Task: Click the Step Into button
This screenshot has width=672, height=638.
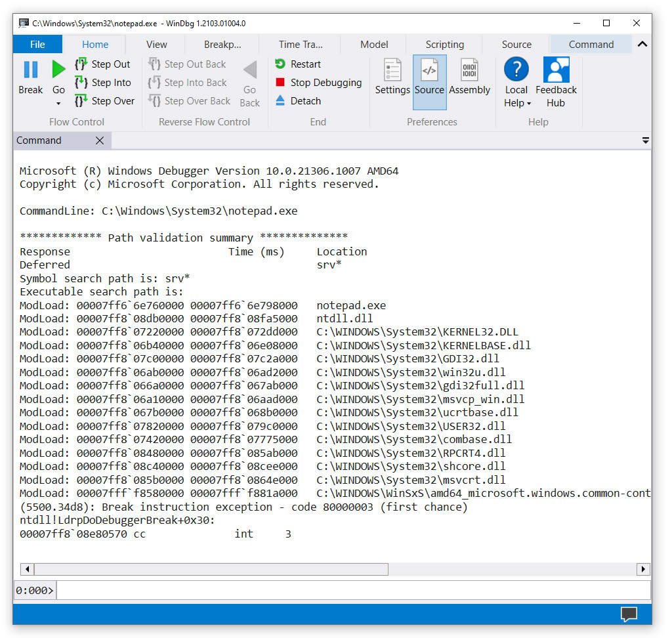Action: [x=103, y=83]
